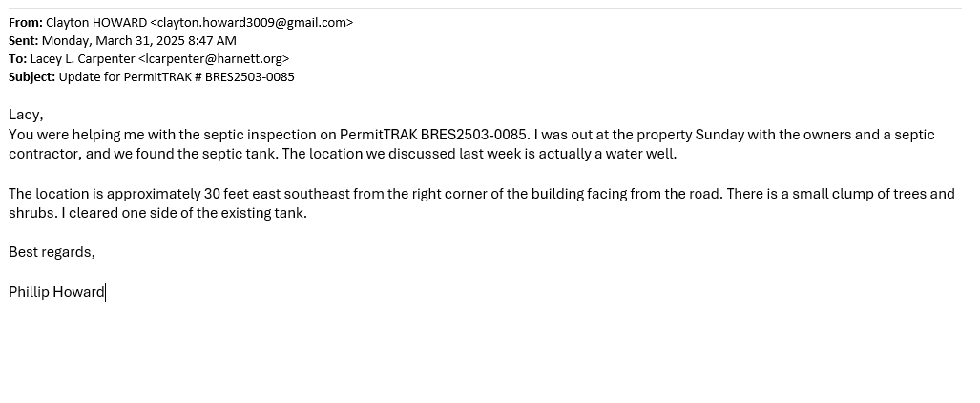Click the sentence about cleared existing tank
The width and height of the screenshot is (980, 403).
pos(184,213)
